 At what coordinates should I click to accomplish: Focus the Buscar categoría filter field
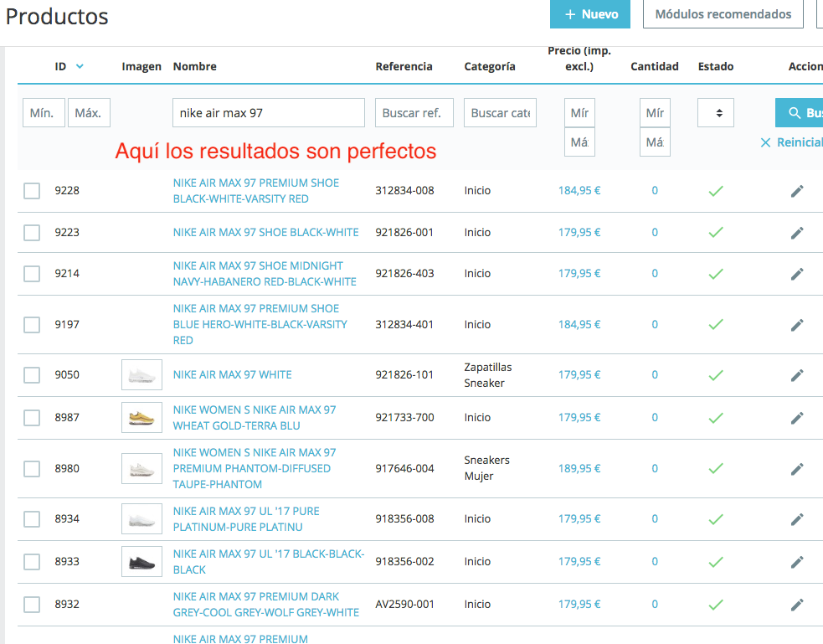[500, 113]
